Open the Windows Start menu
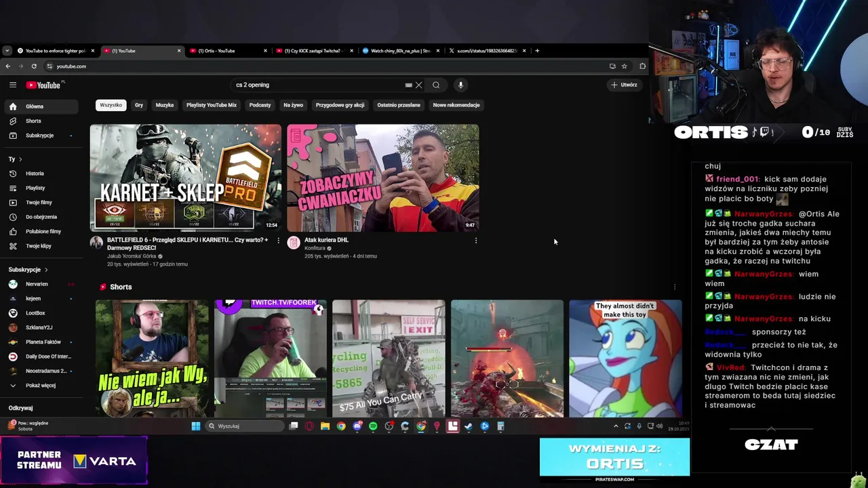This screenshot has width=868, height=488. click(196, 426)
